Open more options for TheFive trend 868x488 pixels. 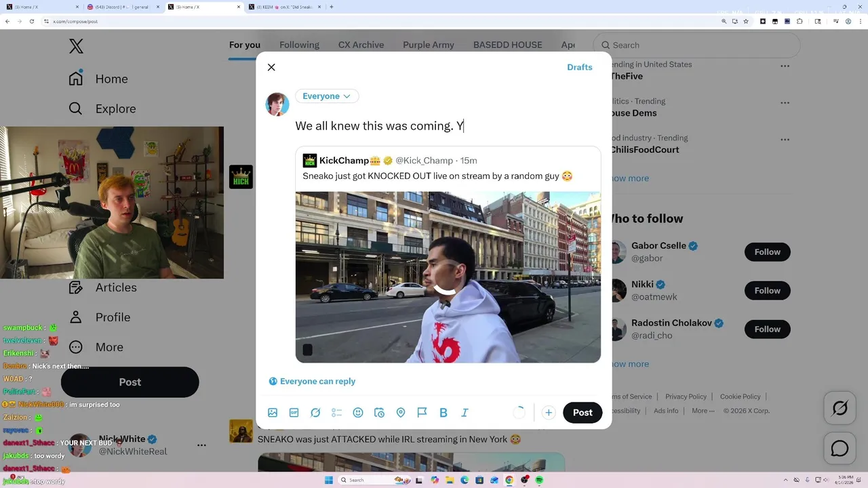tap(785, 66)
